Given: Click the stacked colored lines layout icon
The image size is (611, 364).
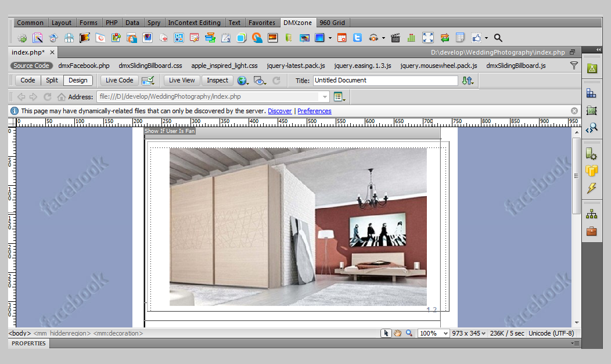Looking at the screenshot, I should click(210, 38).
